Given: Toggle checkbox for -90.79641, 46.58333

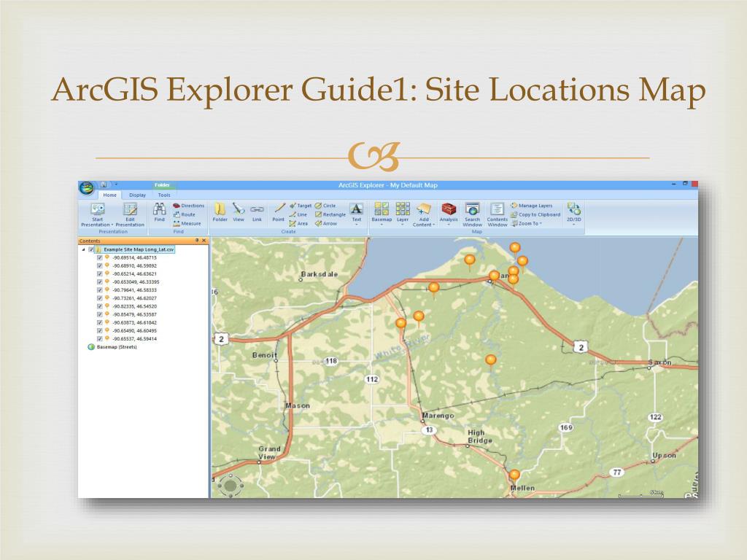Looking at the screenshot, I should (99, 290).
